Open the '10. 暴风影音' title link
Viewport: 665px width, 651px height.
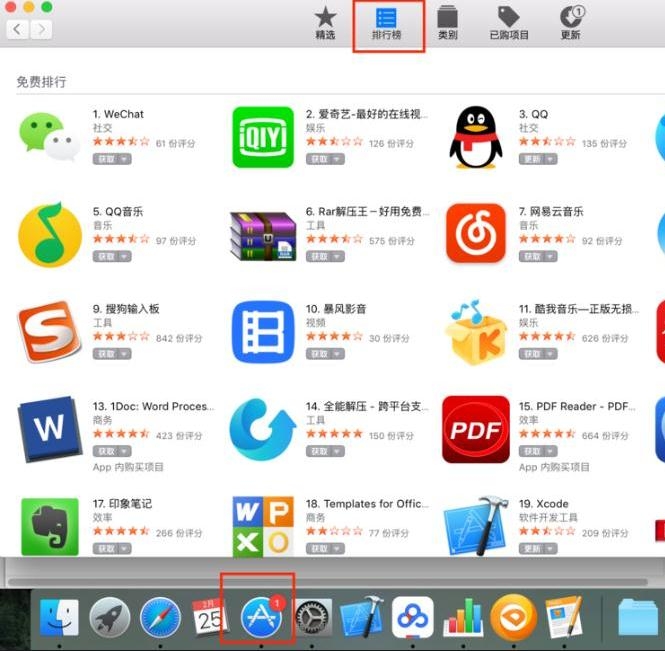[336, 309]
